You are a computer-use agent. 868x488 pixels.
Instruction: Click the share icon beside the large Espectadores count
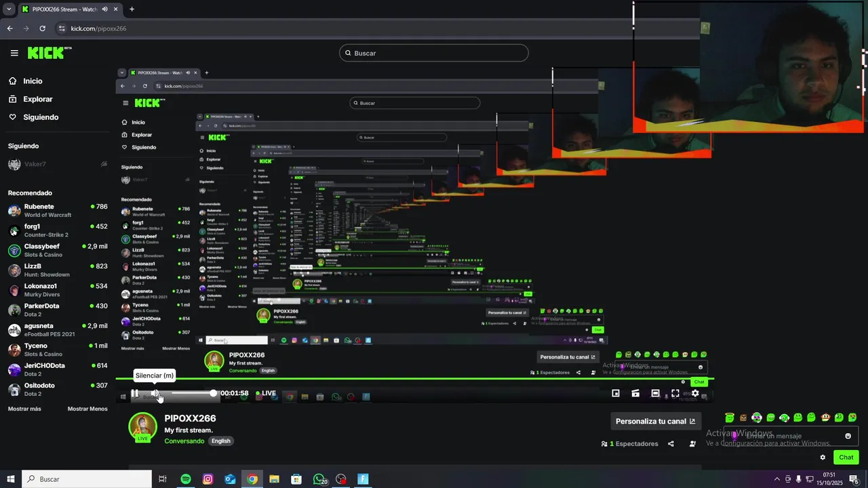pos(671,444)
